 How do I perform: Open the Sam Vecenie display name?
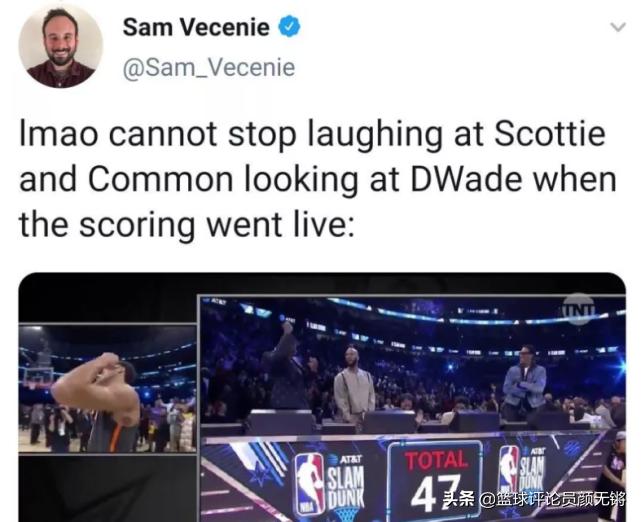196,27
